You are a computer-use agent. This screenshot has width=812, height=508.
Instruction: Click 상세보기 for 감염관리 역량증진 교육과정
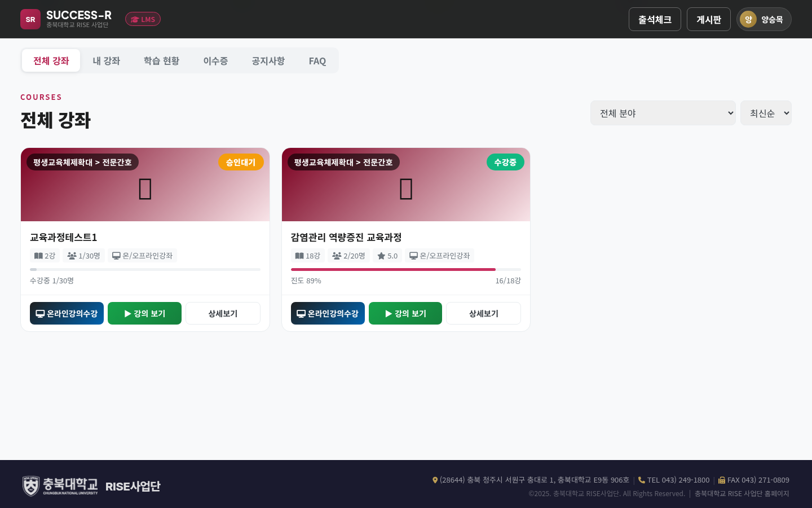pos(483,313)
